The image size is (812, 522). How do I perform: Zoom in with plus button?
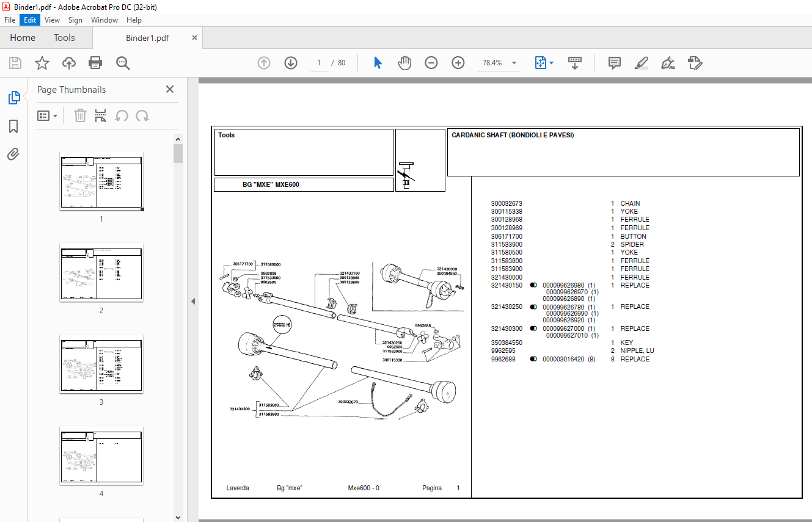(x=458, y=63)
